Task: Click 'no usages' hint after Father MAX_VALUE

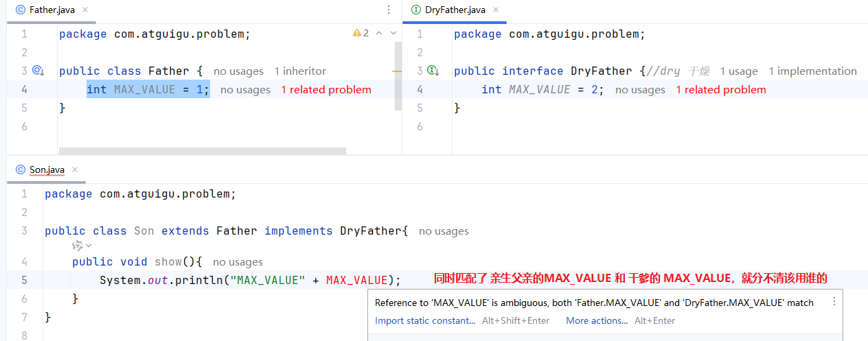Action: (245, 90)
